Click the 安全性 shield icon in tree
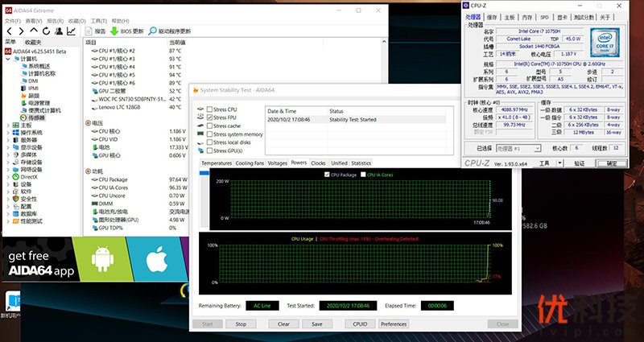 tap(15, 199)
